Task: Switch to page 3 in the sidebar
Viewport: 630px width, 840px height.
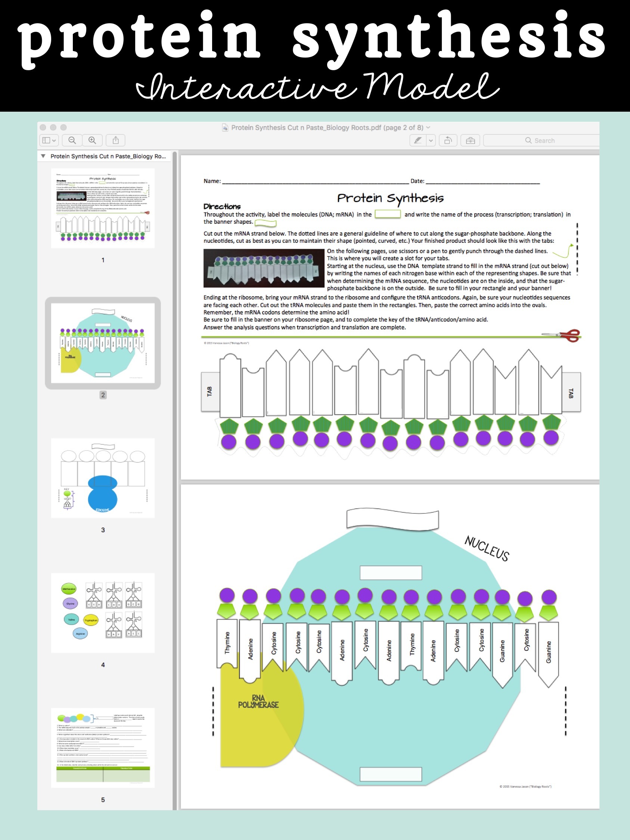Action: pyautogui.click(x=103, y=477)
